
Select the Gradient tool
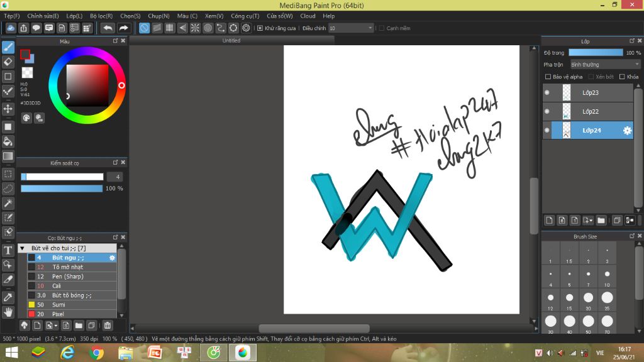(8, 156)
